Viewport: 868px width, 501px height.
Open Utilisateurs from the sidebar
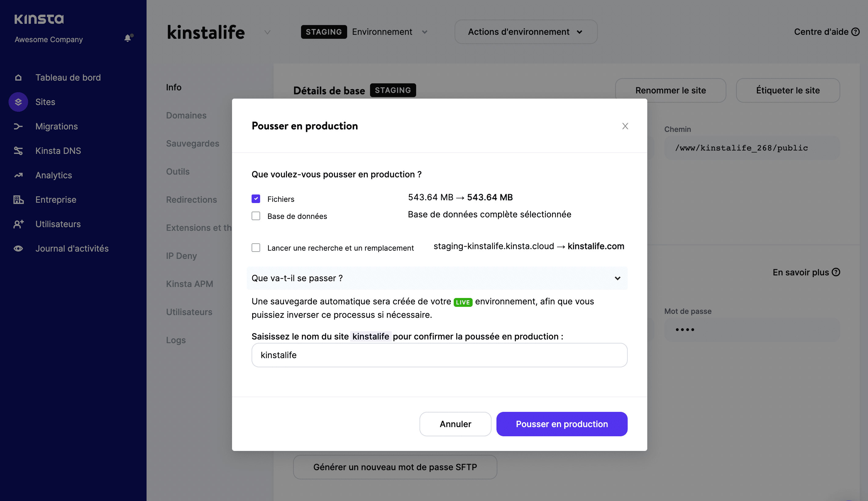(57, 224)
